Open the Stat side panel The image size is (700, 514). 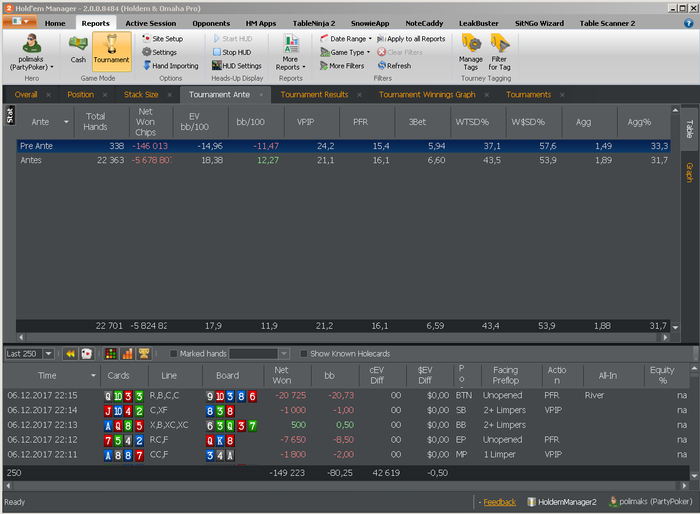[x=10, y=115]
